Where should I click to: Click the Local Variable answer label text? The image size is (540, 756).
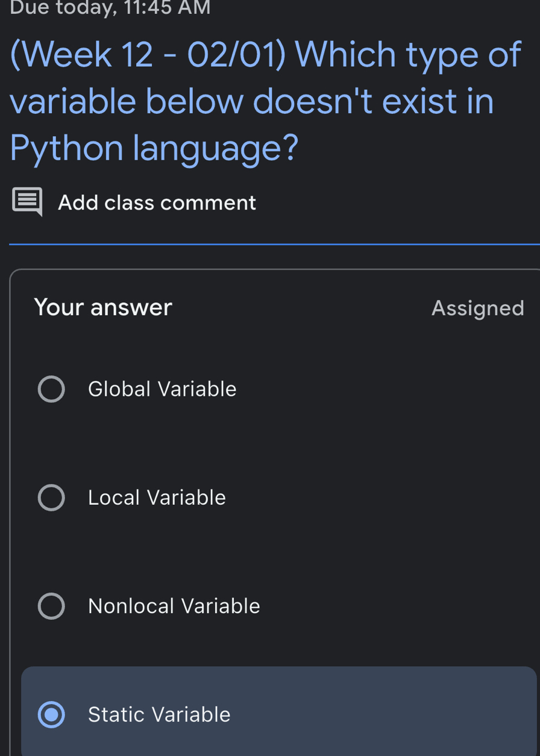click(x=157, y=497)
